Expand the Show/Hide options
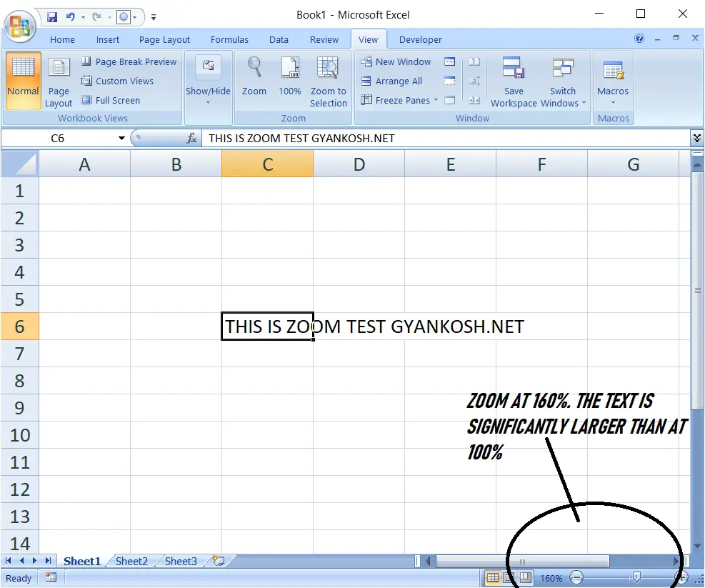705x588 pixels. tap(208, 81)
